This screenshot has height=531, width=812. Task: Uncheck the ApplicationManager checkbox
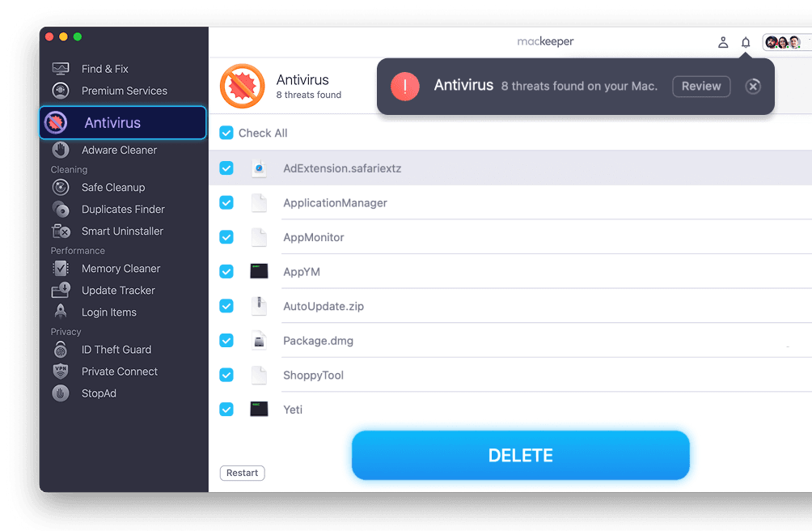[x=226, y=202]
